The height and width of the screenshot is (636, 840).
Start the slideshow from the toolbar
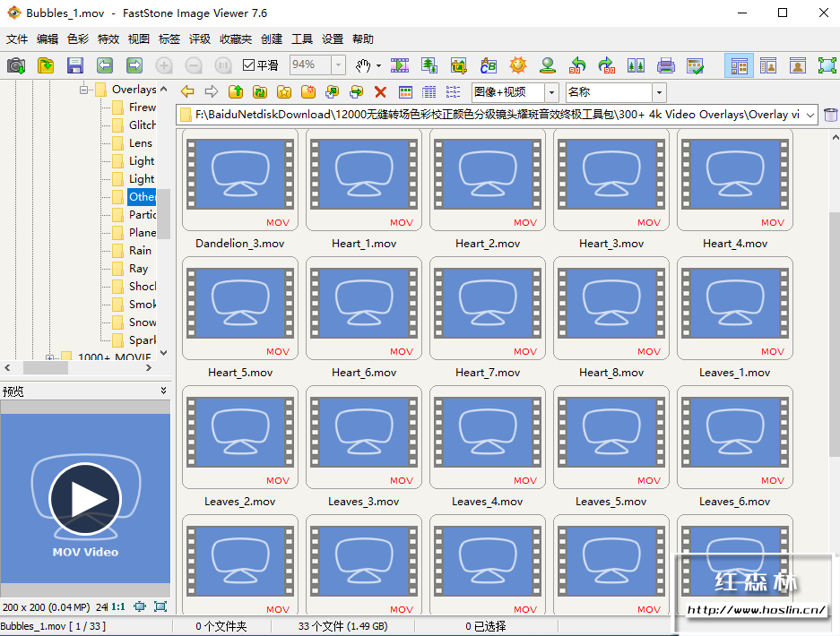pos(400,65)
